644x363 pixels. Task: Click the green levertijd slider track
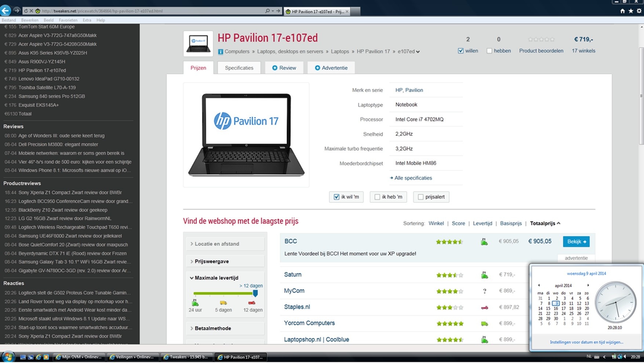click(x=223, y=293)
